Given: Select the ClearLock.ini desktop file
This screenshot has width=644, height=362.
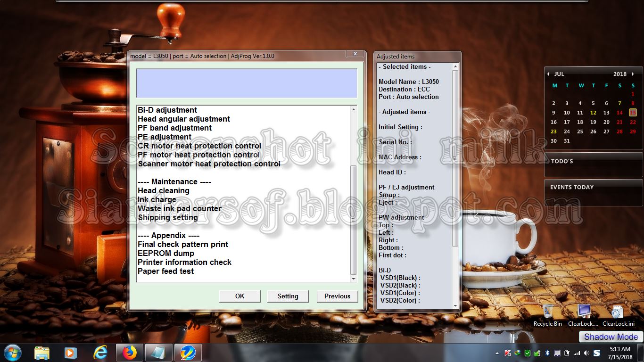Looking at the screenshot, I should [618, 315].
